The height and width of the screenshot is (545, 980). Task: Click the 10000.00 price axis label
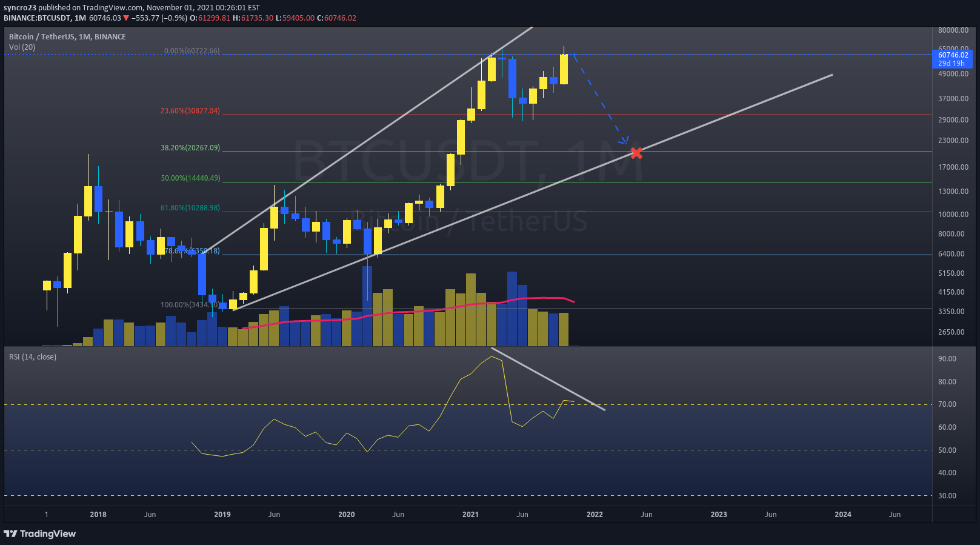coord(953,215)
